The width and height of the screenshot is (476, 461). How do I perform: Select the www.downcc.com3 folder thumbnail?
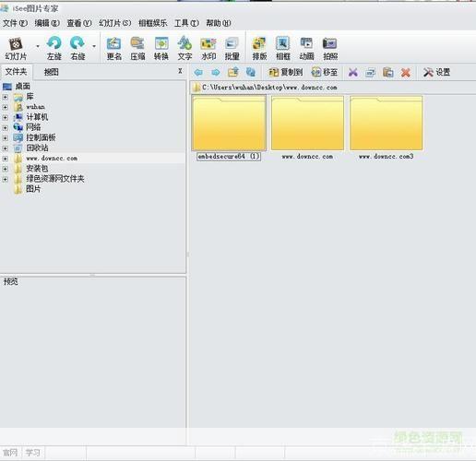pos(386,123)
